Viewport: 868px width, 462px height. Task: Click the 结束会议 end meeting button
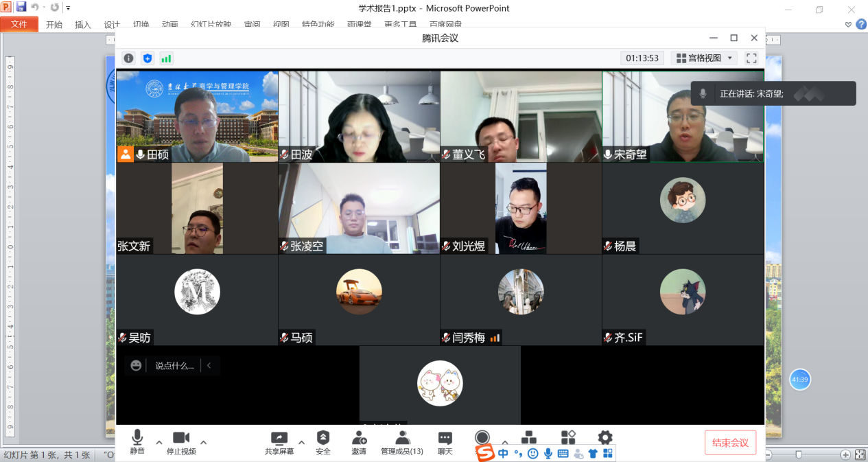730,443
